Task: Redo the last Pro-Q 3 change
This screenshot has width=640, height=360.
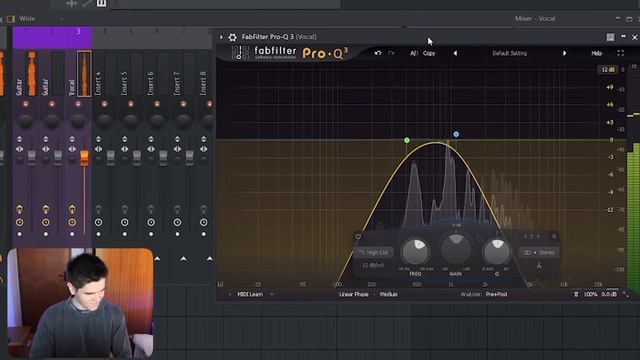Action: [391, 53]
